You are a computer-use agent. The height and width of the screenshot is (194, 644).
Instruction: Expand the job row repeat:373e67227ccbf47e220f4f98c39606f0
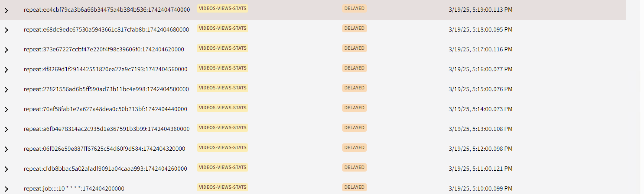(x=7, y=50)
